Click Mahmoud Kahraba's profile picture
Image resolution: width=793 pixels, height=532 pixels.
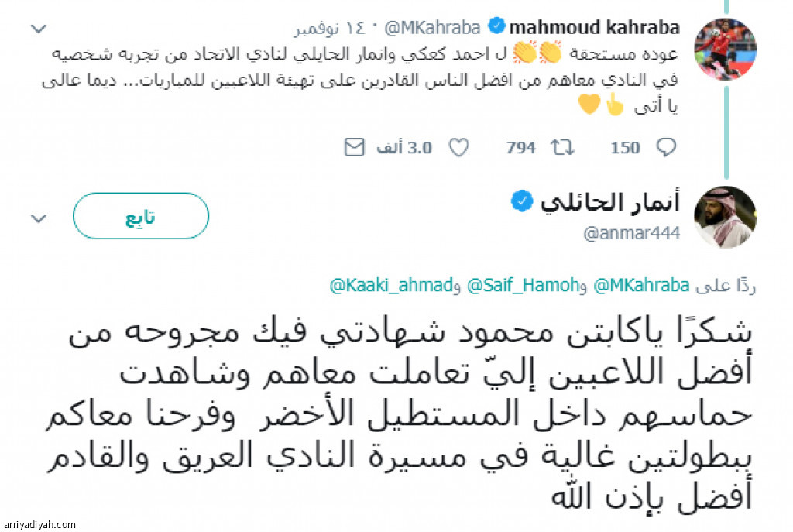point(725,50)
